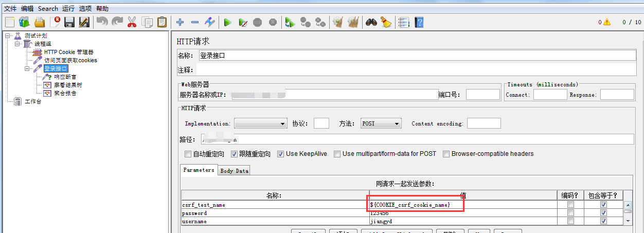The height and width of the screenshot is (233, 644).
Task: Expand all tree nodes with plus icon
Action: coord(180,22)
